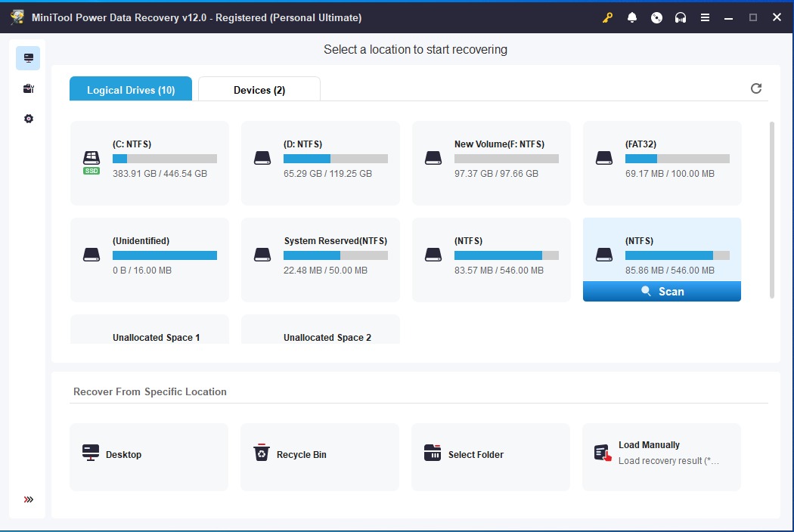794x532 pixels.
Task: Open Load Manually recovery result
Action: 662,457
